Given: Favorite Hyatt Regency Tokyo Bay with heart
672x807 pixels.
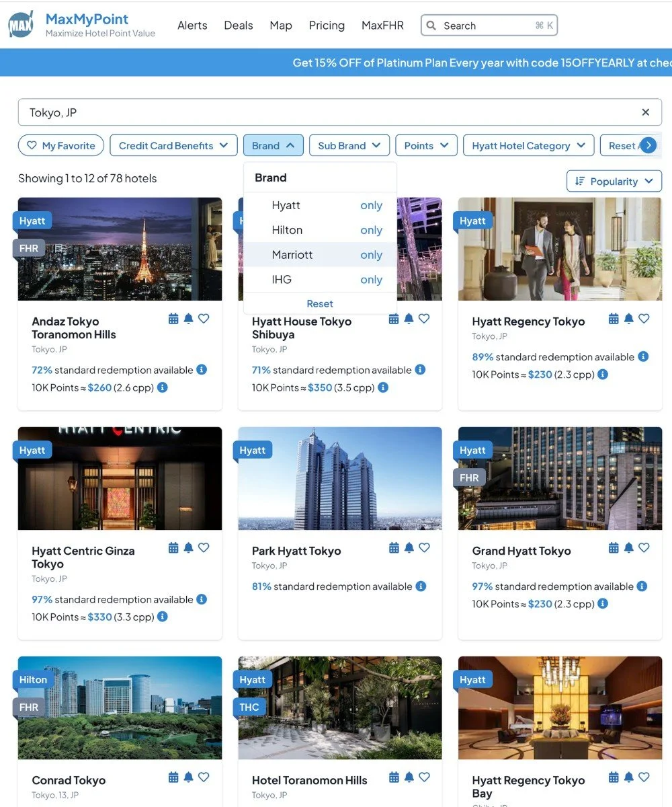Looking at the screenshot, I should pos(644,777).
